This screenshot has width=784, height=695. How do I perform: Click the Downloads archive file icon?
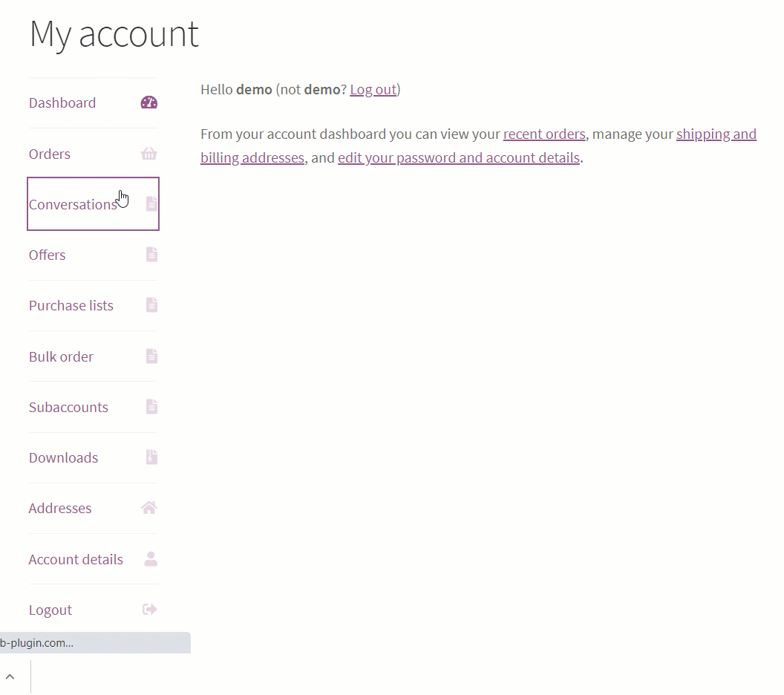pos(151,457)
